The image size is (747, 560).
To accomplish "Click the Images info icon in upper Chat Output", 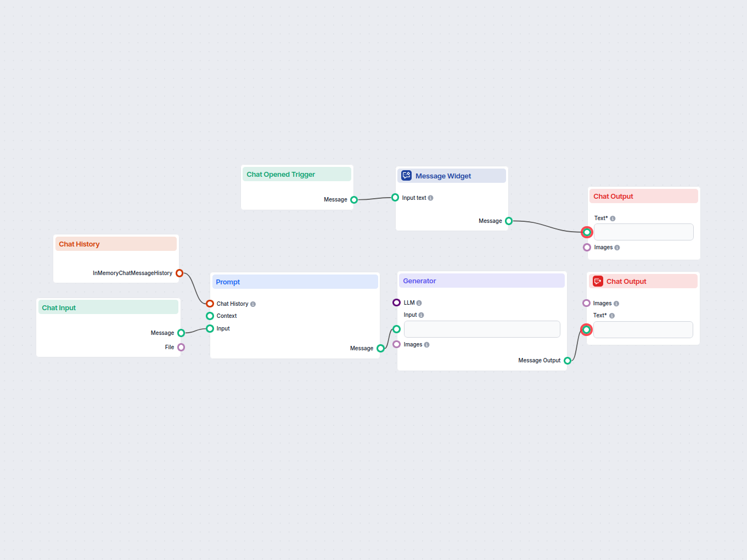I will [x=617, y=247].
